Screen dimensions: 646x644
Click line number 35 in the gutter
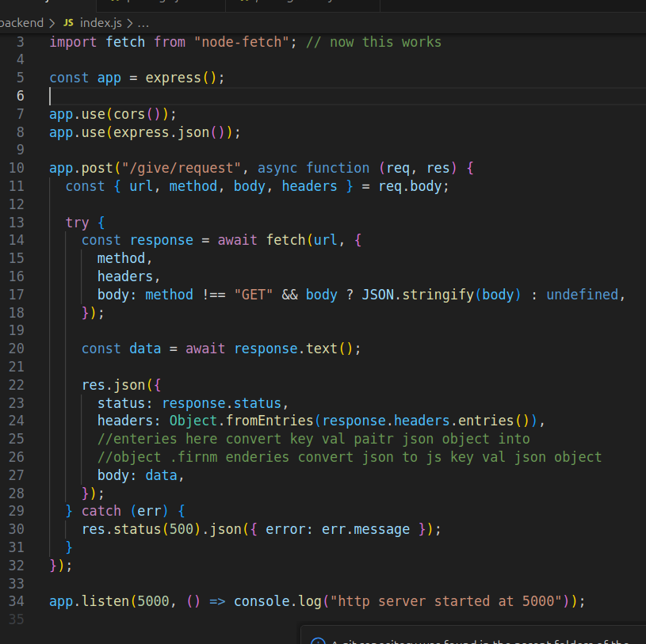tap(17, 619)
